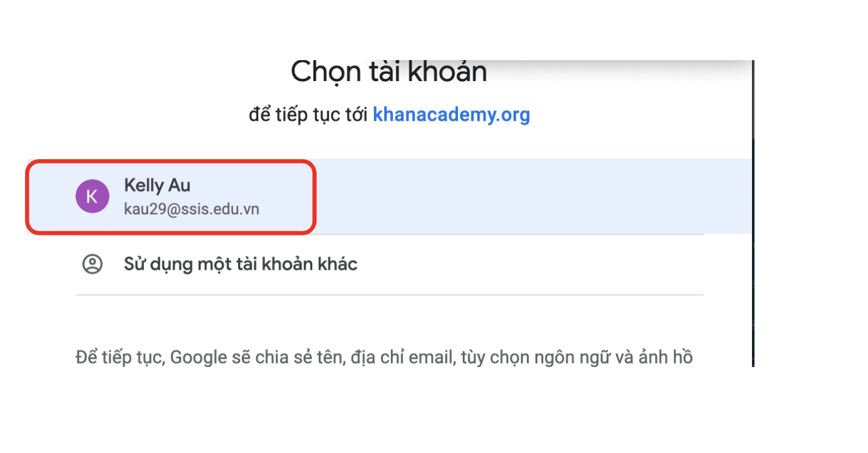Click the divider under the other-account option
The image size is (868, 453).
click(x=389, y=295)
